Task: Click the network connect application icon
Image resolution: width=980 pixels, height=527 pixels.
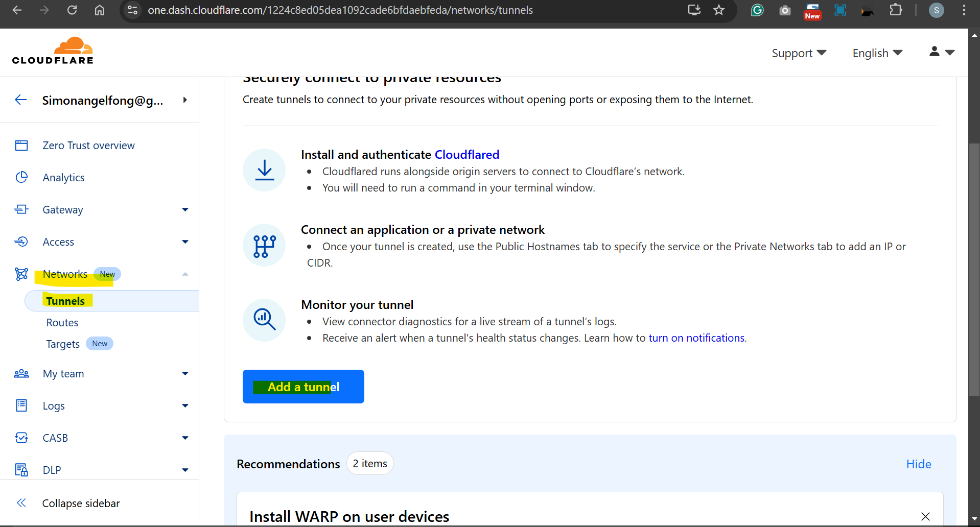Action: click(264, 245)
